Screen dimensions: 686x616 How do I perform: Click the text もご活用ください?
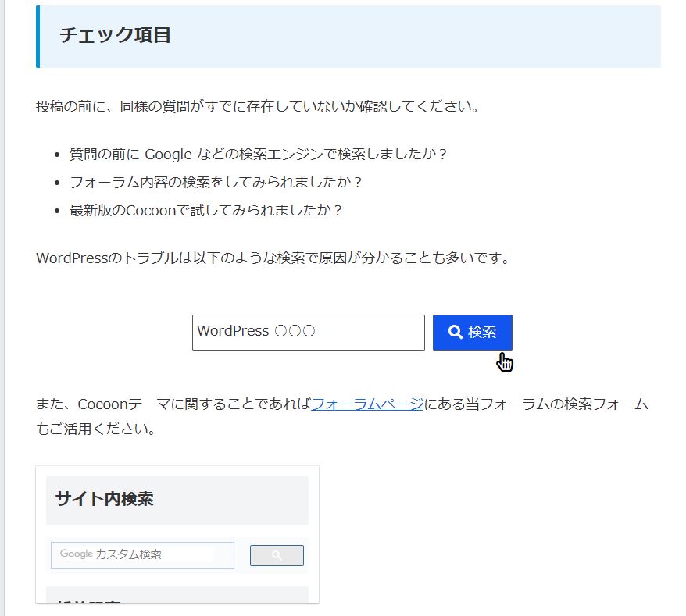click(x=95, y=429)
